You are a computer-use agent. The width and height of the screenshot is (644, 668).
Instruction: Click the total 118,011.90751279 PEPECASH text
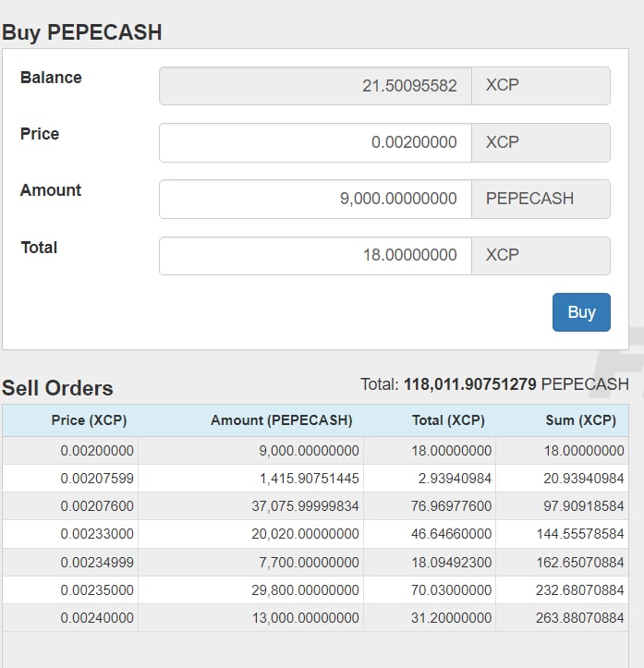(495, 384)
